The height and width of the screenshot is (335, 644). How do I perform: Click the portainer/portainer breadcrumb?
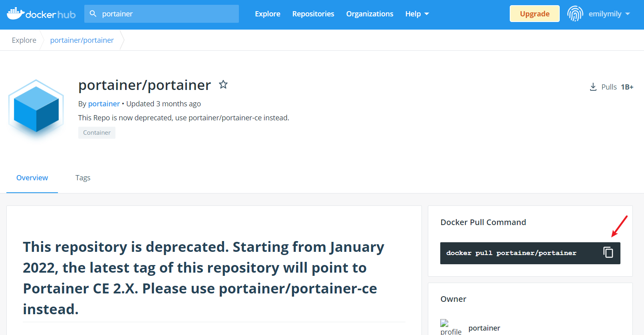pos(82,40)
